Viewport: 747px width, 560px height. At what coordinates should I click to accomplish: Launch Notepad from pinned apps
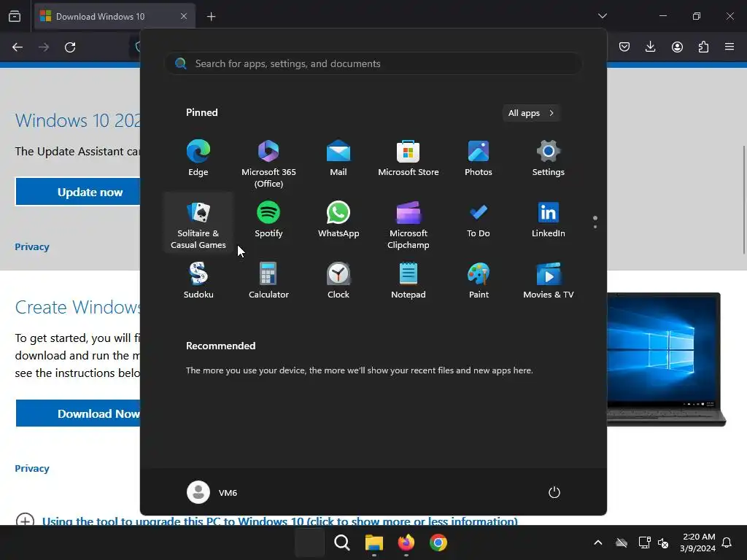pos(409,281)
